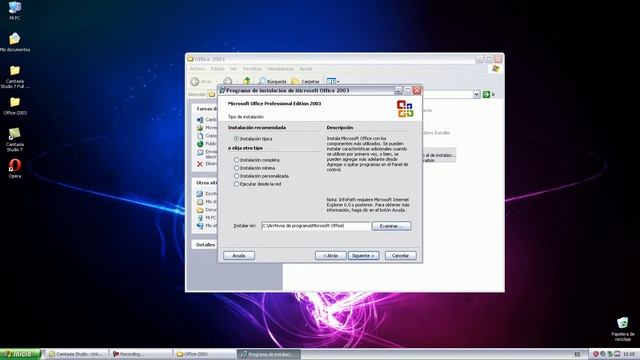
Task: Choose the Instalación completa option
Action: tap(236, 160)
